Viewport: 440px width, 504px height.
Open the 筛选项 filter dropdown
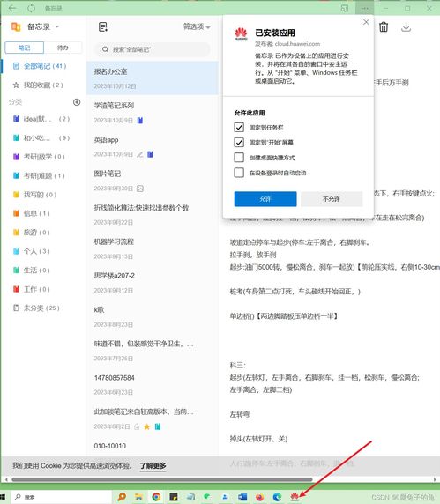point(197,26)
